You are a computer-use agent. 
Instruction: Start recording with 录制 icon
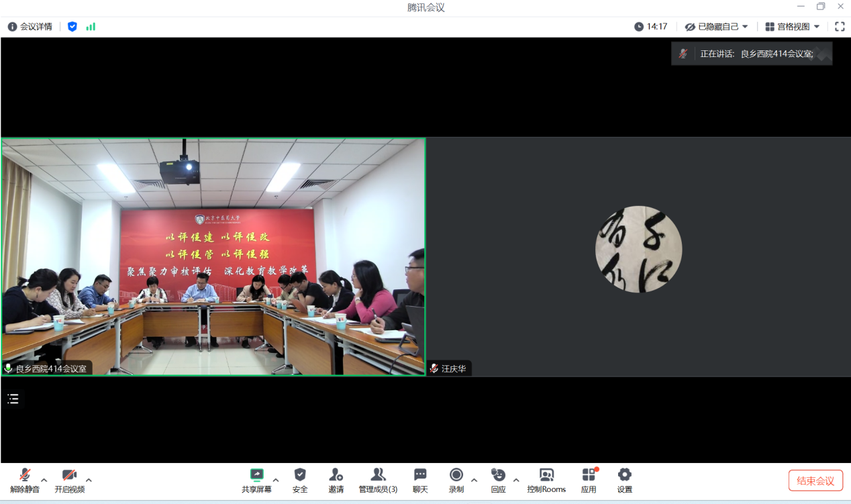[x=456, y=475]
